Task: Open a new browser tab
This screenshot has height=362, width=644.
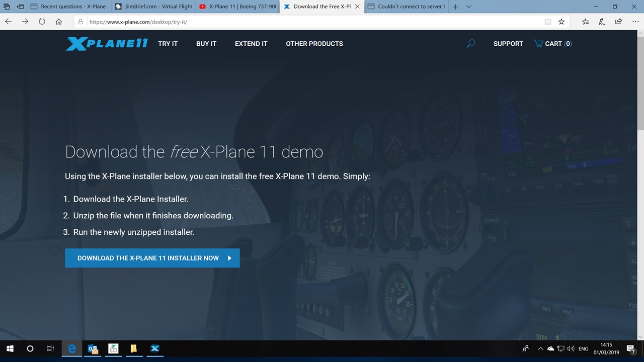Action: [455, 7]
